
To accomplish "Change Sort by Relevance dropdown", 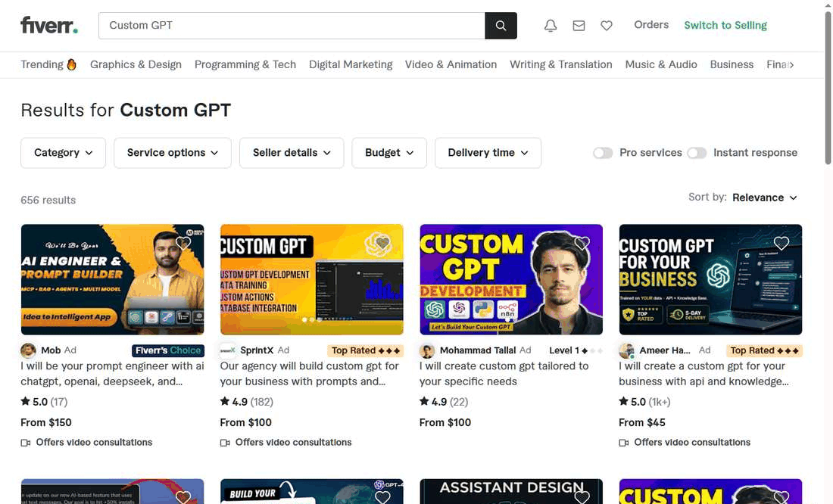I will click(x=765, y=198).
